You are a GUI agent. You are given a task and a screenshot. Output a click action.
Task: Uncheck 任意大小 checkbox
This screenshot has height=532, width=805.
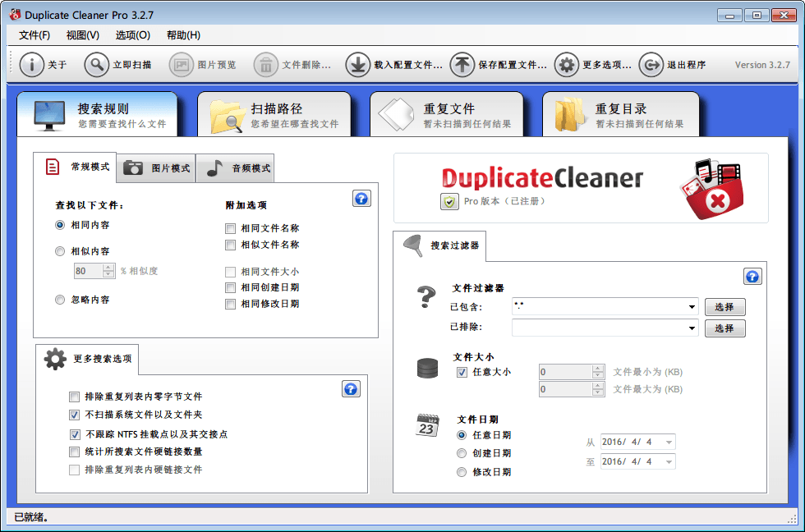tap(462, 373)
